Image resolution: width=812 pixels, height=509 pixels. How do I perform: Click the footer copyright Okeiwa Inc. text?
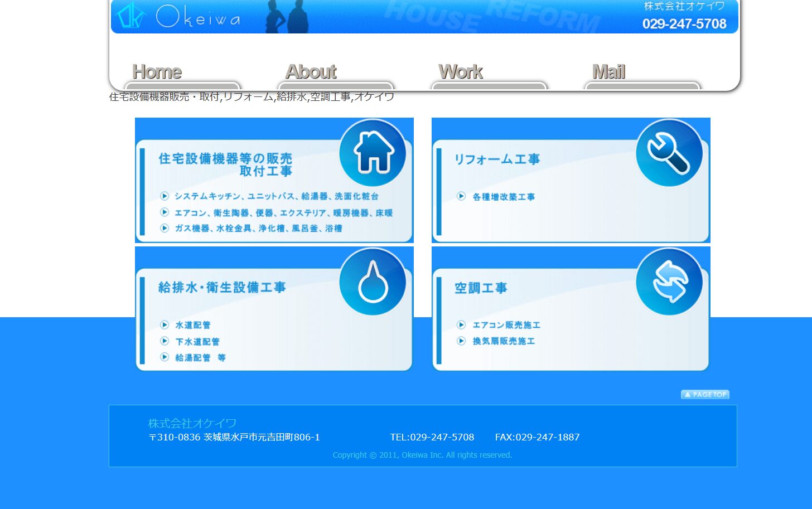(x=422, y=455)
